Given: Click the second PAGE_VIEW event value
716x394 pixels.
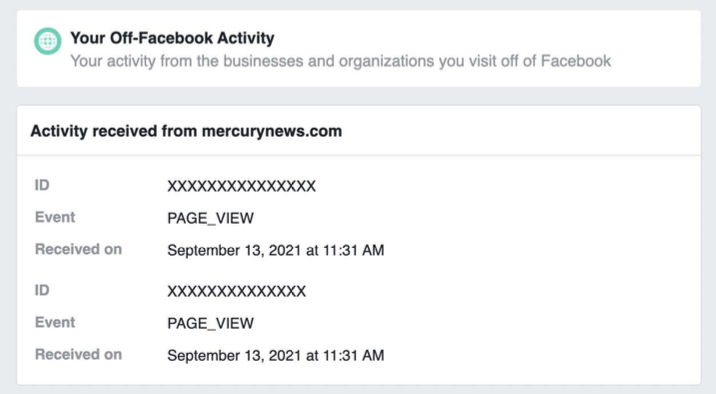Looking at the screenshot, I should [211, 323].
